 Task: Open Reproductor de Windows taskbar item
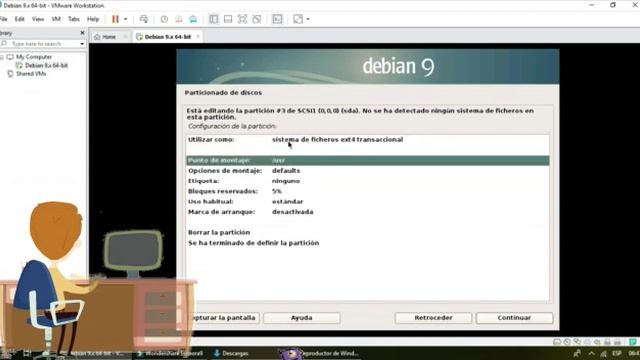tap(321, 353)
